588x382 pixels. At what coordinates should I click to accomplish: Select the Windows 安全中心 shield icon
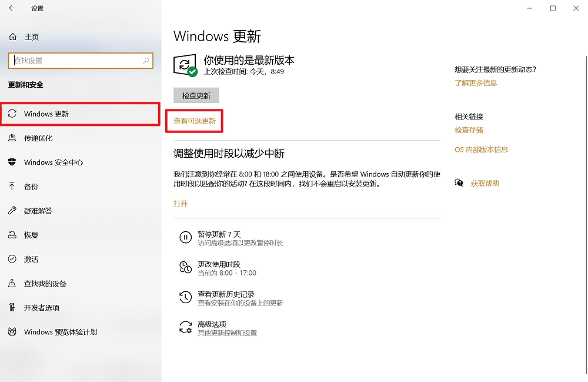13,162
